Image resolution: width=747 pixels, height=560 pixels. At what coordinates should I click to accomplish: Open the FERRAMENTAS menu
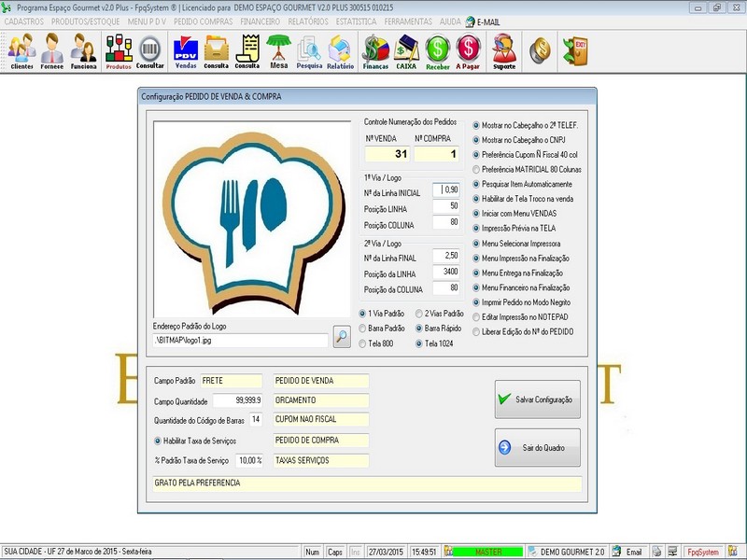[x=408, y=21]
